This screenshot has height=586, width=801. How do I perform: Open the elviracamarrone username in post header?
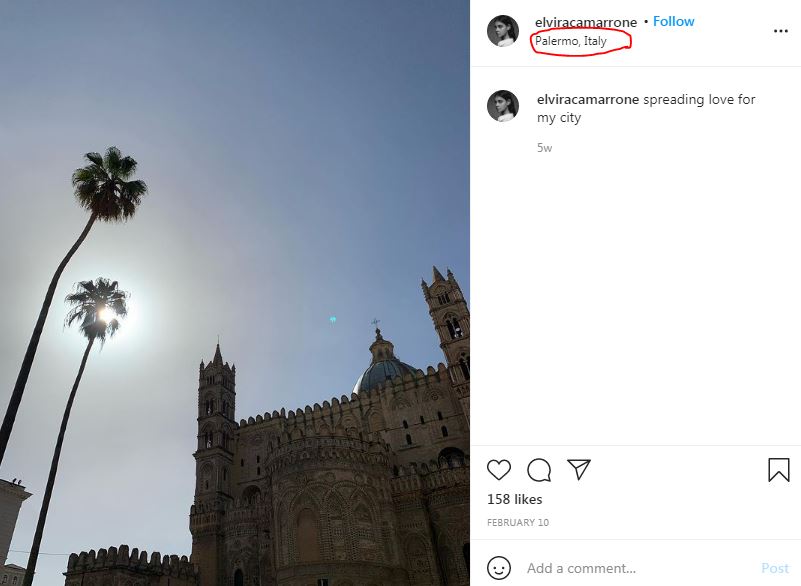pos(586,22)
